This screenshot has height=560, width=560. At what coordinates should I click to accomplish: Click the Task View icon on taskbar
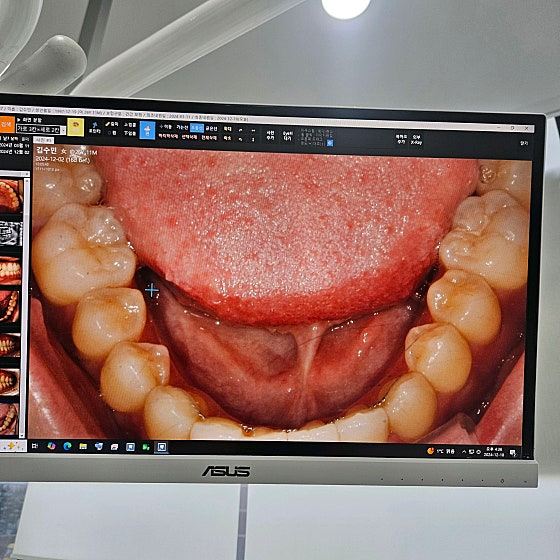pos(35,446)
